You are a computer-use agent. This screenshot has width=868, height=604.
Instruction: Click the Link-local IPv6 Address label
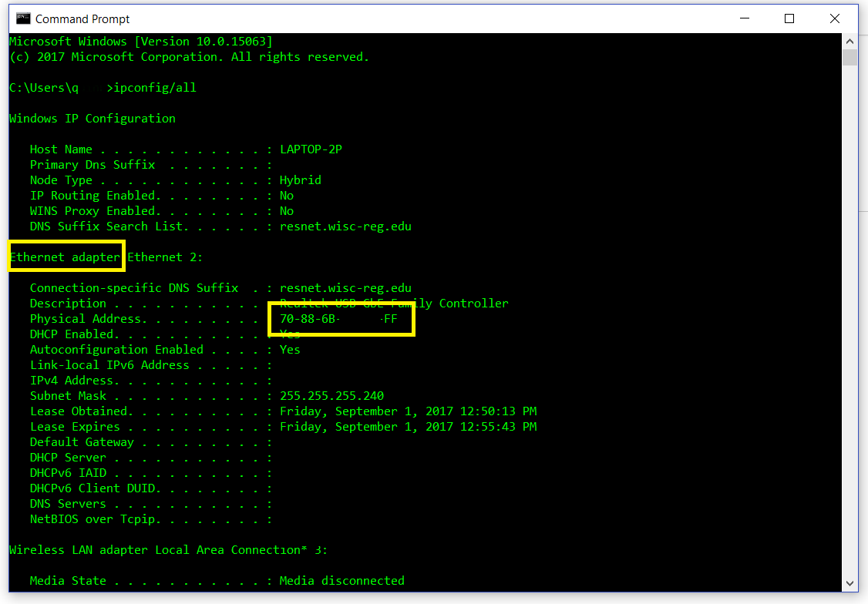(x=109, y=365)
